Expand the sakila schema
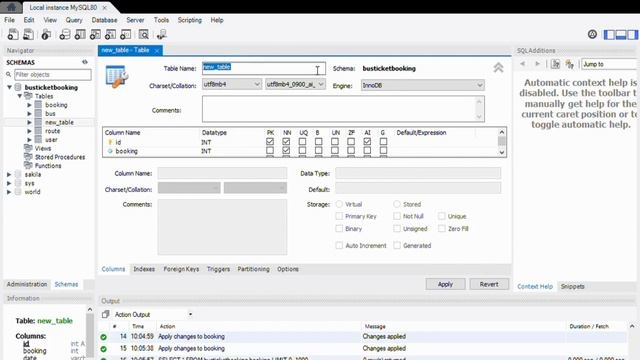640x360 pixels. pyautogui.click(x=9, y=174)
